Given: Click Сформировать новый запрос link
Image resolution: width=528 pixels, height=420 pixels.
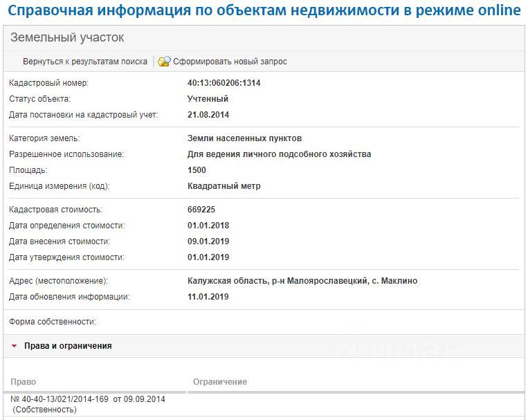Looking at the screenshot, I should click(x=230, y=62).
